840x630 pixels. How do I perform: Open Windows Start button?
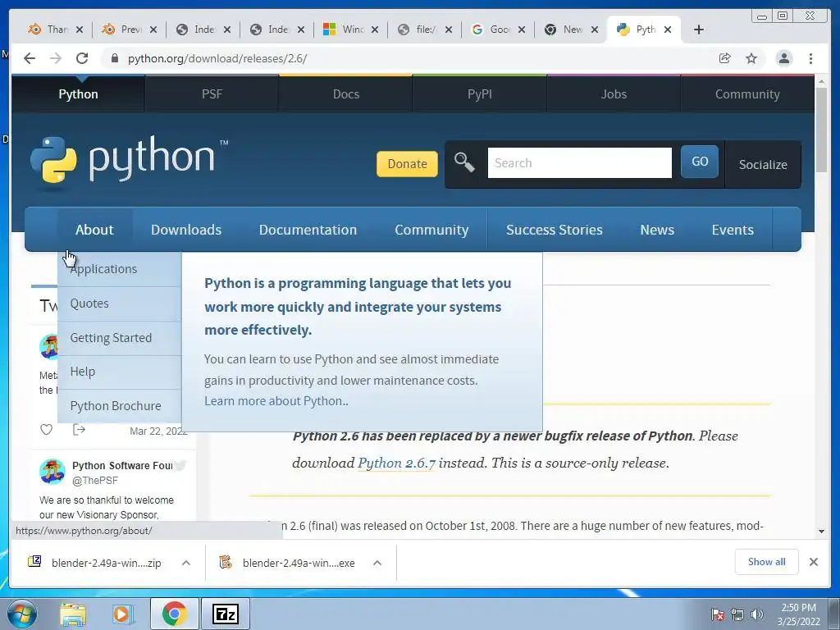tap(21, 614)
